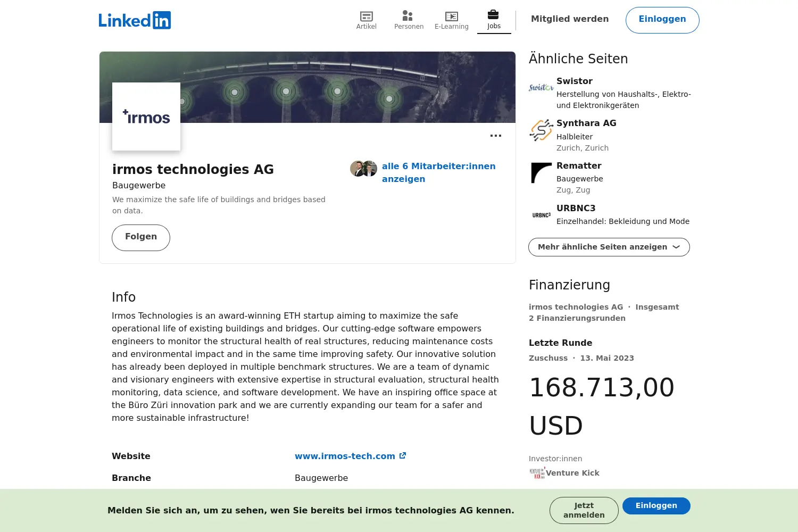
Task: Click the Rematter logo icon
Action: [541, 172]
